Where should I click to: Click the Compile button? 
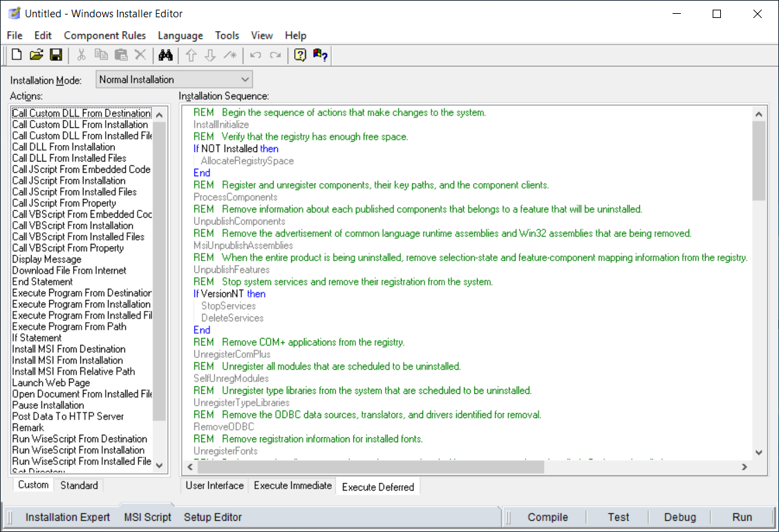pyautogui.click(x=548, y=517)
